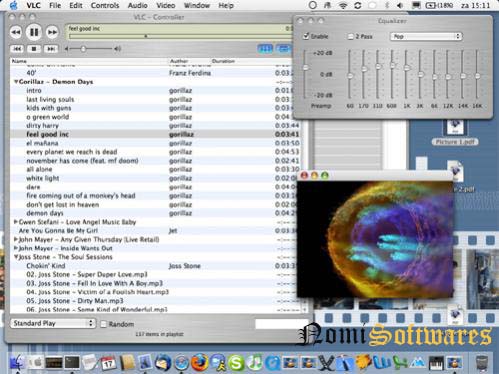
Task: Open the Standard Play mode dropdown
Action: tap(53, 323)
